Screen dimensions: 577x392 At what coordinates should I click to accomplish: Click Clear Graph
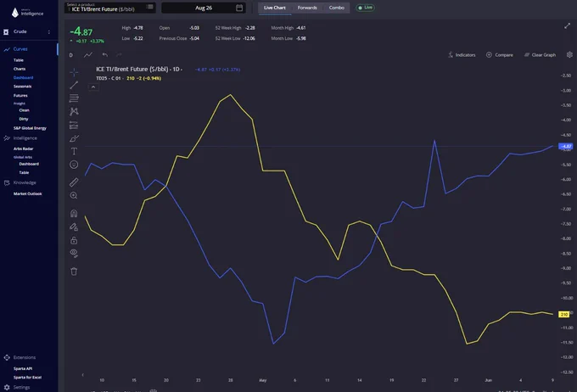pyautogui.click(x=540, y=55)
